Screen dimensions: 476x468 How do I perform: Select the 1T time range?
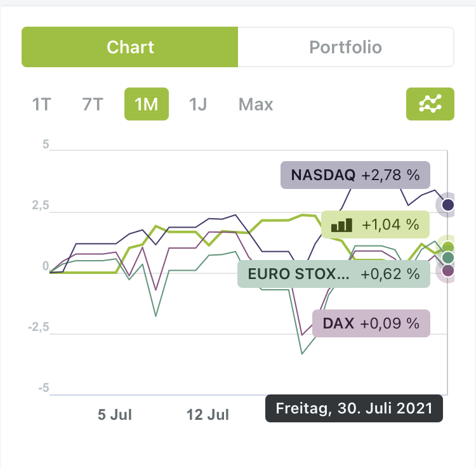[41, 104]
